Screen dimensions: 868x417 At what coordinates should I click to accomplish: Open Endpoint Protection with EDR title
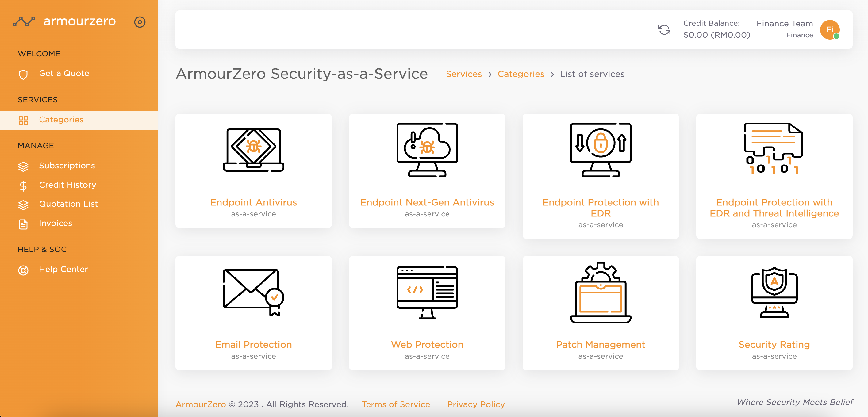pos(601,208)
